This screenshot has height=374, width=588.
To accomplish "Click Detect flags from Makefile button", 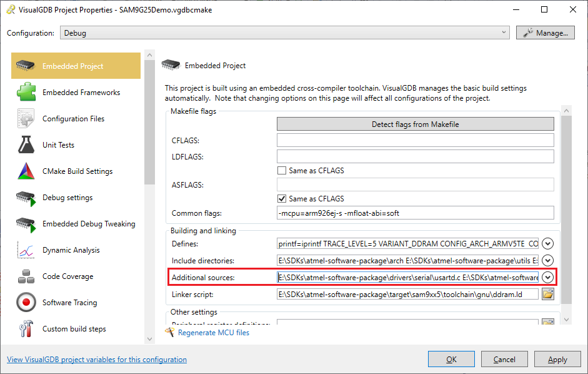I will pyautogui.click(x=415, y=124).
